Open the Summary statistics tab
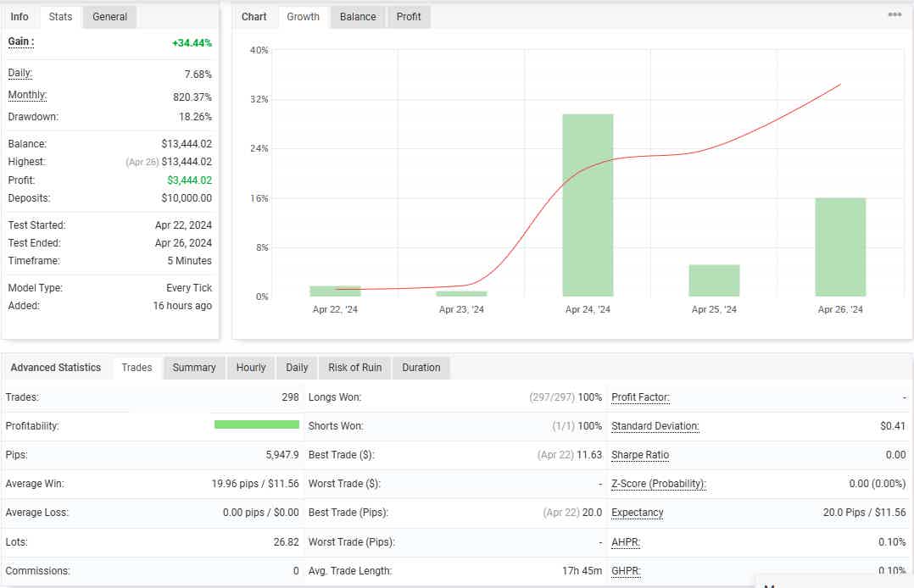The width and height of the screenshot is (914, 588). click(x=194, y=368)
